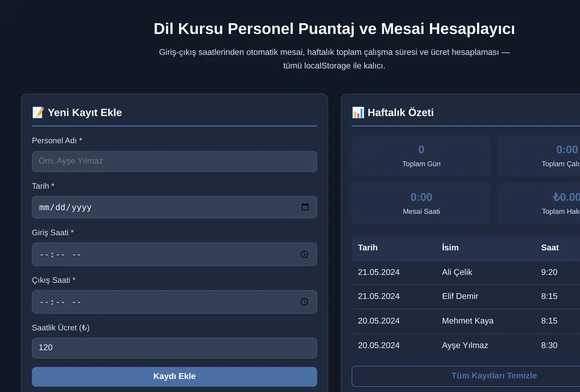
Task: Click the 21.05.2024 date in Elif Demir row
Action: 379,296
